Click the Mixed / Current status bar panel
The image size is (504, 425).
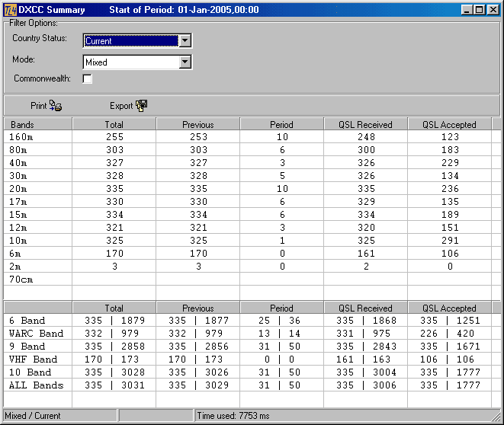[x=60, y=416]
